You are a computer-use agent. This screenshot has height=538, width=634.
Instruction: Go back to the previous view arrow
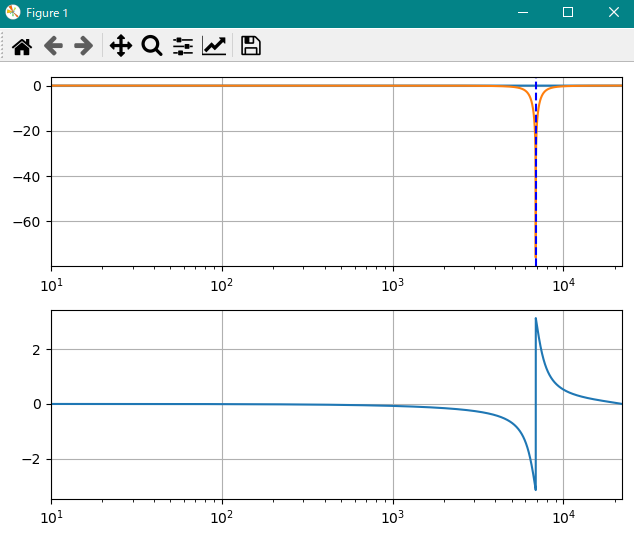53,45
